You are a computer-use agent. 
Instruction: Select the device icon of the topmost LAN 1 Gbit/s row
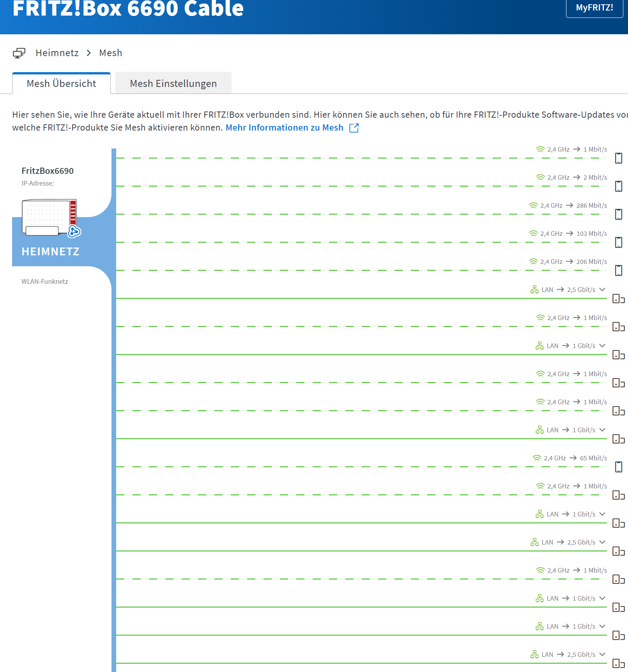(x=619, y=355)
